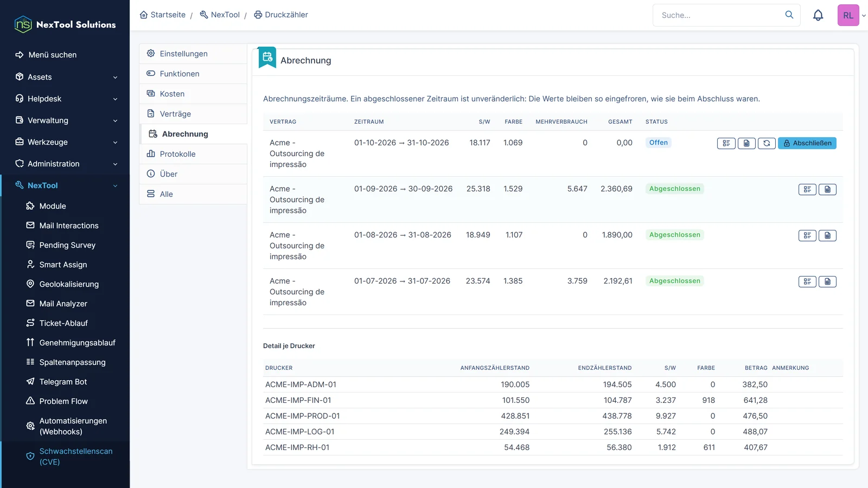Open the RL user avatar menu
This screenshot has width=868, height=488.
[x=848, y=15]
